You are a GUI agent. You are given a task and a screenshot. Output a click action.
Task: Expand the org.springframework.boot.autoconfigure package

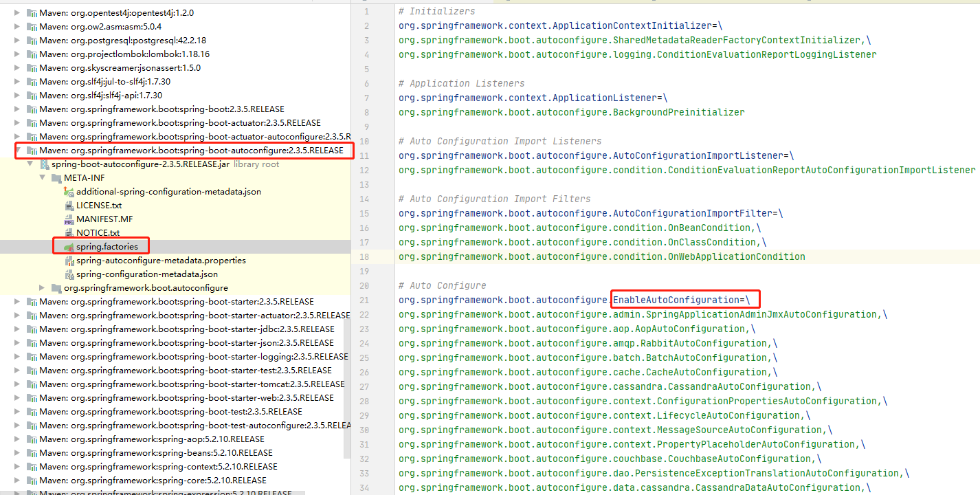(42, 288)
